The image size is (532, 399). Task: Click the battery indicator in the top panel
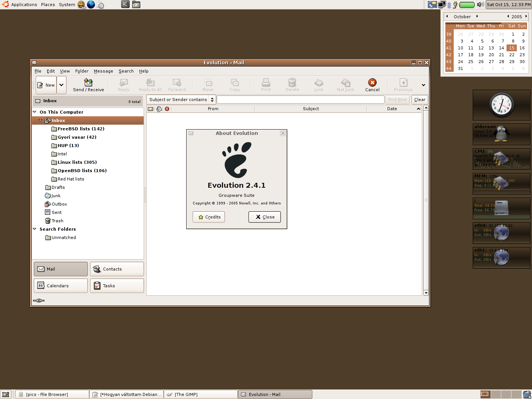tap(467, 5)
